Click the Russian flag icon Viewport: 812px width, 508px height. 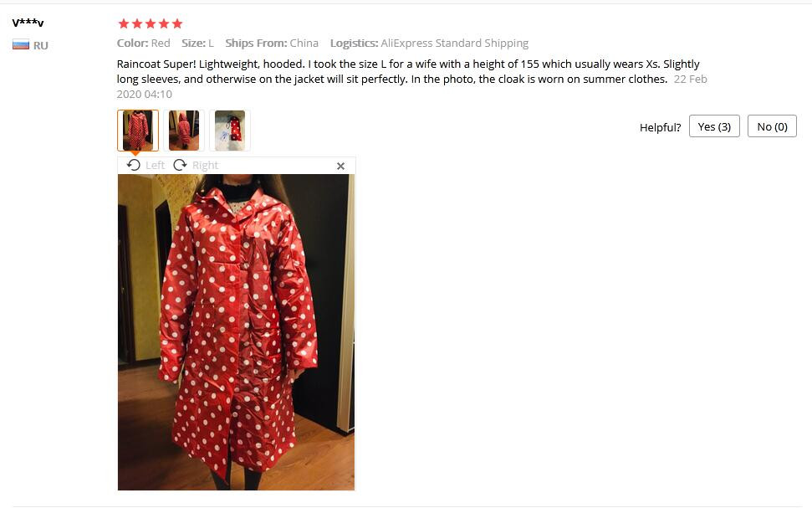[21, 45]
